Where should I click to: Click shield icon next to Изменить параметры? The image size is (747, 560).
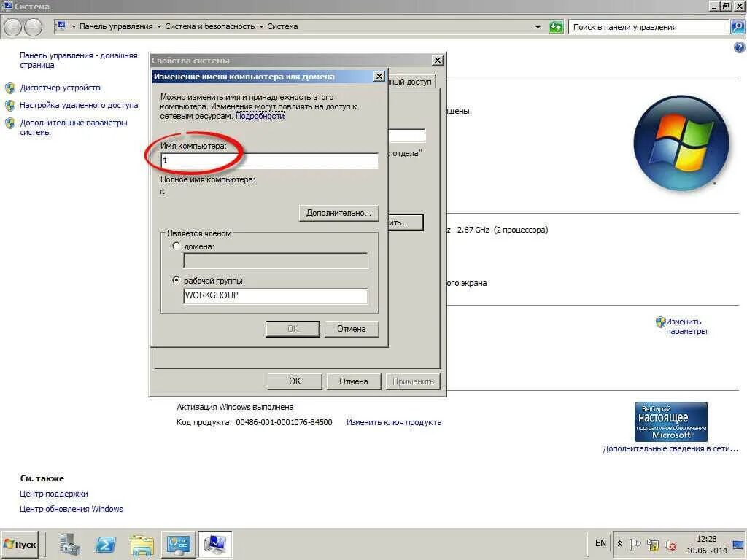coord(660,322)
